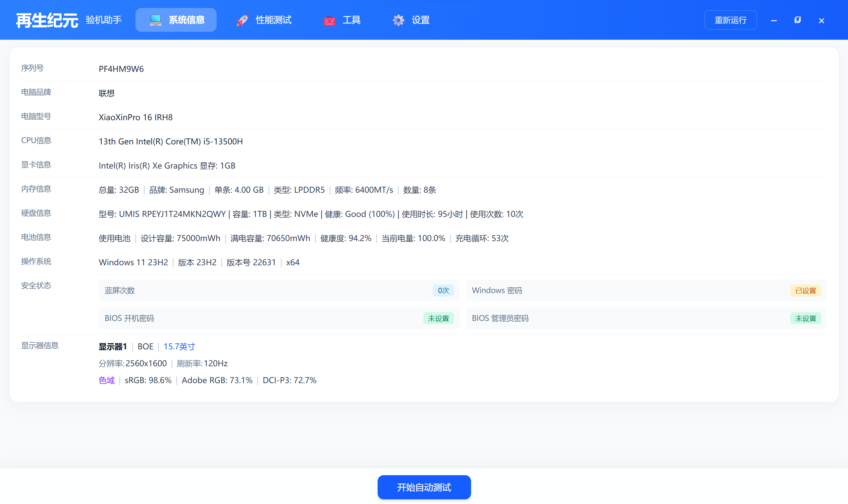Click disk 使用次数: 10次
Viewport: 848px width, 504px height.
[496, 214]
